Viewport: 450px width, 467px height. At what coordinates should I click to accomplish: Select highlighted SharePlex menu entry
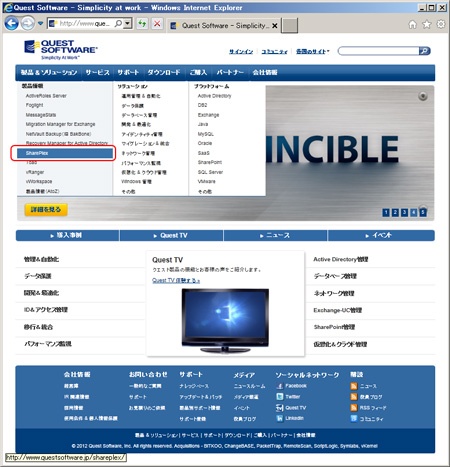coord(65,153)
